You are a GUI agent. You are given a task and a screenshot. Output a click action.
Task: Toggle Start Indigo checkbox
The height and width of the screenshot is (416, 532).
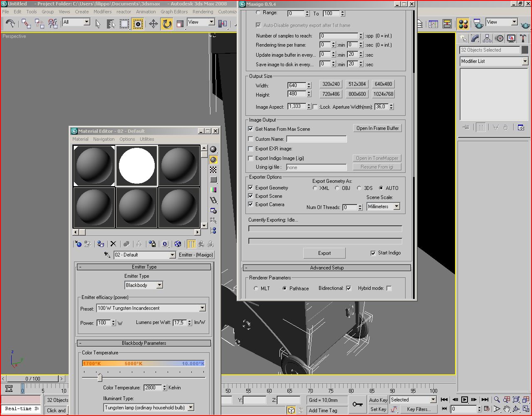click(x=373, y=253)
